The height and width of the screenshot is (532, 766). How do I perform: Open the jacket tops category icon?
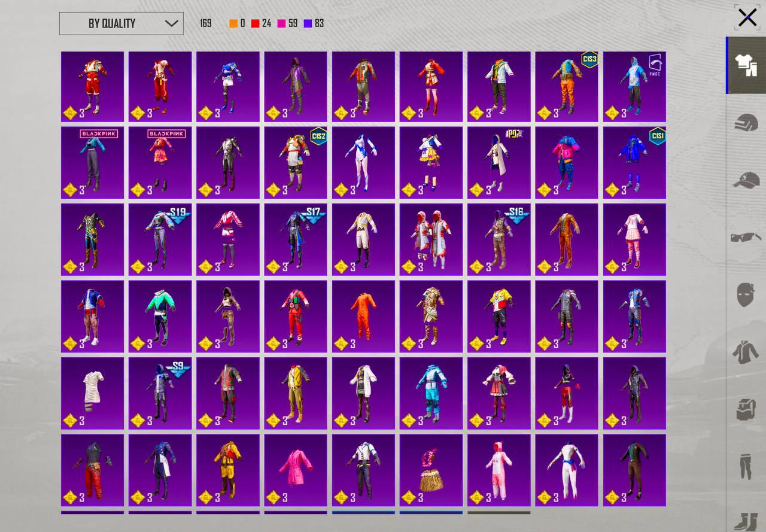pyautogui.click(x=746, y=352)
